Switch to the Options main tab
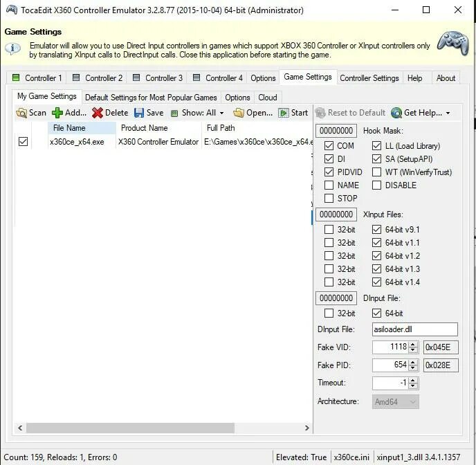476x465 pixels. 263,78
